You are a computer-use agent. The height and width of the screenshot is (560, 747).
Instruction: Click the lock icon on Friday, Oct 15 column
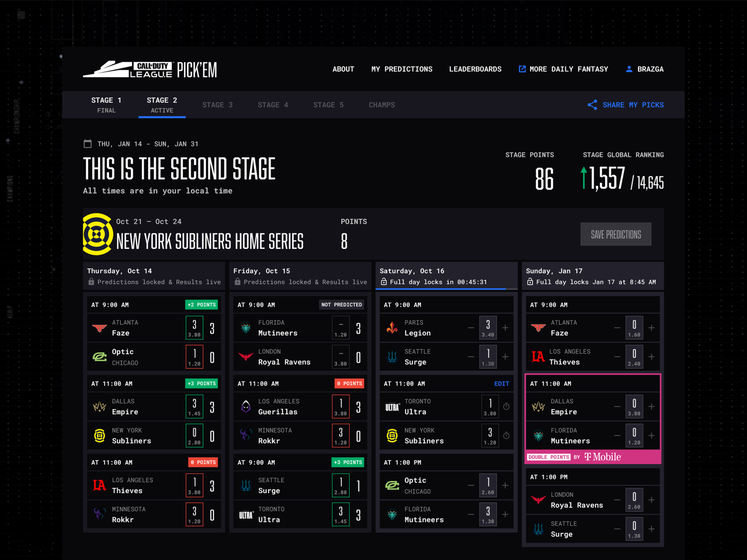coord(238,282)
